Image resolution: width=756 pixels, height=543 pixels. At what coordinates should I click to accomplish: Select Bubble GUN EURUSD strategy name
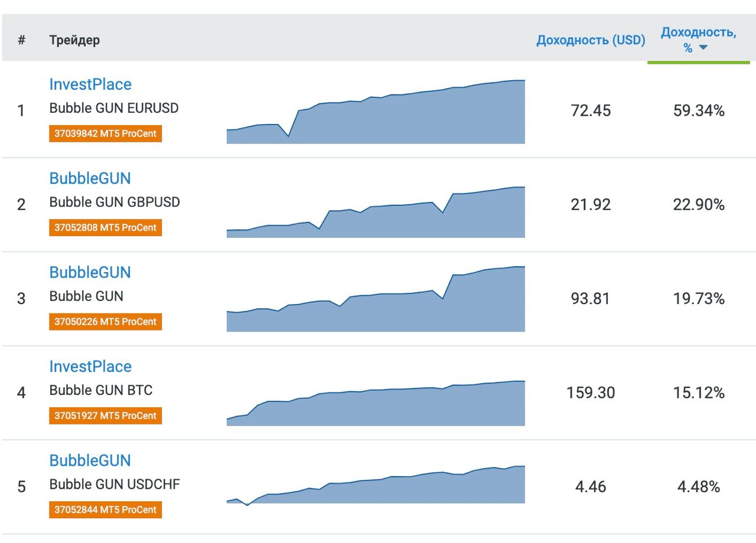(x=114, y=109)
